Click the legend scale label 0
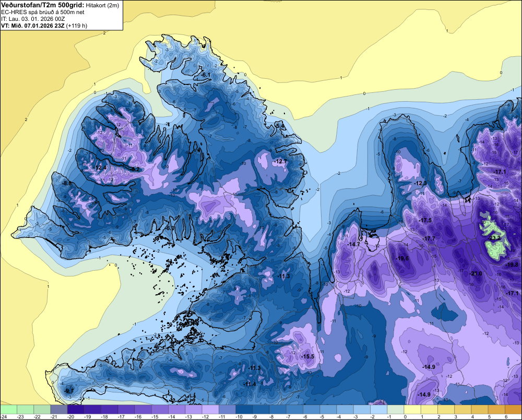This screenshot has width=522, height=420. 406,417
